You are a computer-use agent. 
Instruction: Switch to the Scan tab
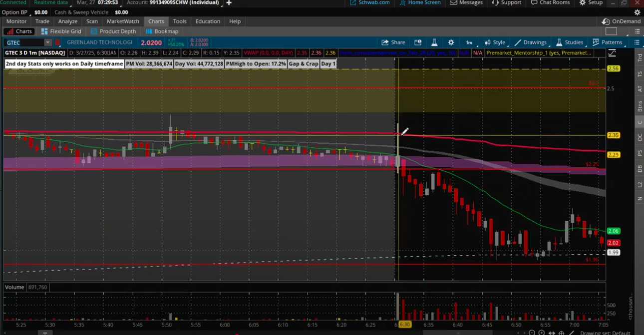tap(92, 21)
